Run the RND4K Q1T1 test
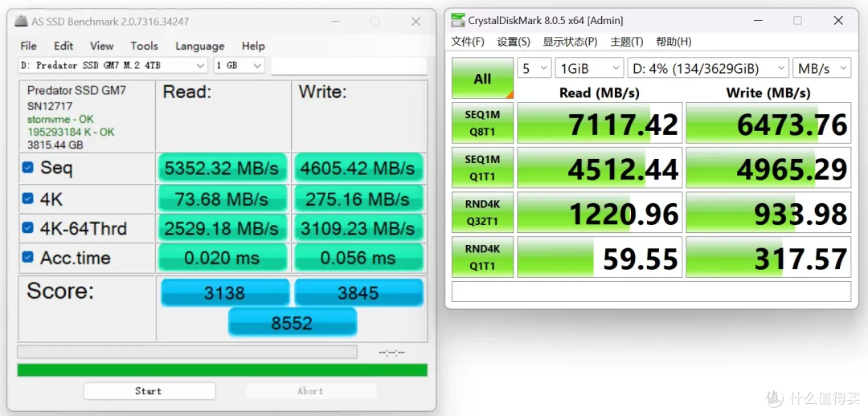 (483, 257)
